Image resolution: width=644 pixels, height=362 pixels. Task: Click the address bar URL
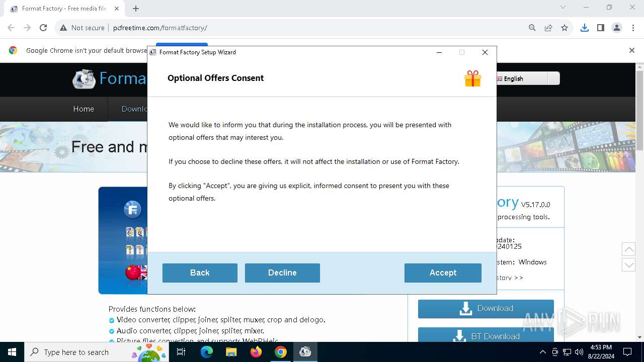(x=160, y=28)
